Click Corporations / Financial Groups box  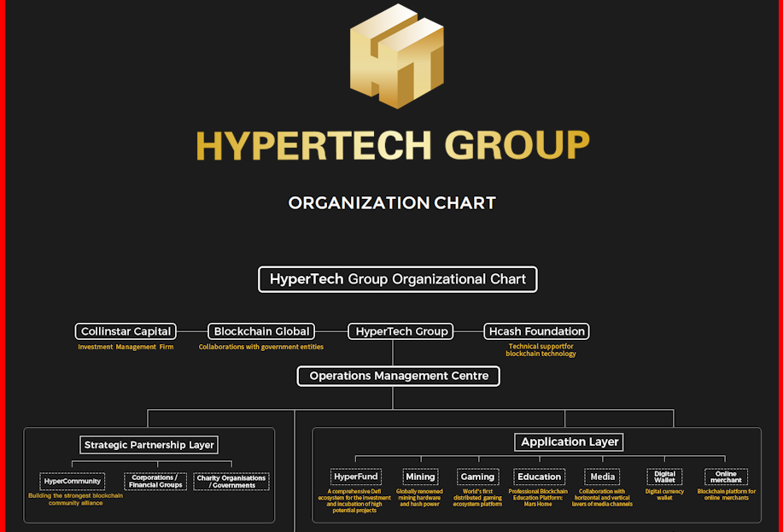(x=155, y=482)
